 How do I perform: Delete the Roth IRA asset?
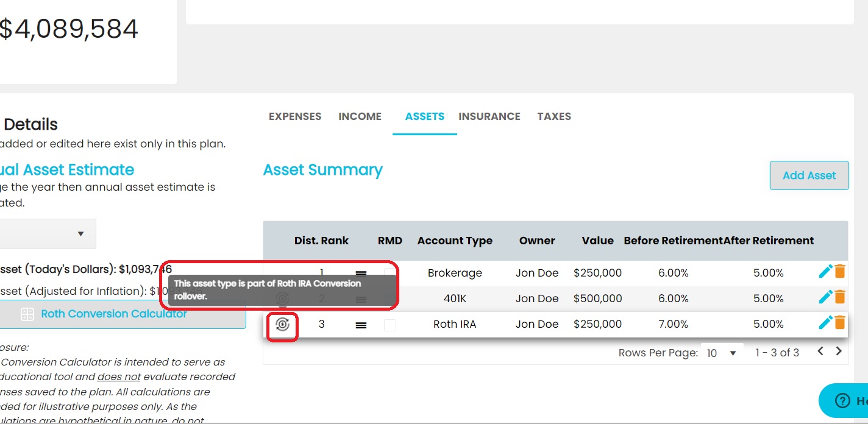pos(840,323)
